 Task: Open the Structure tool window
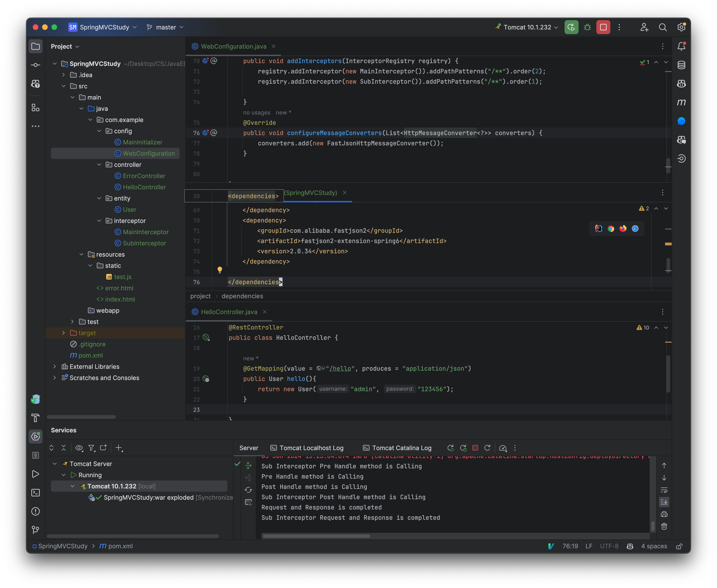pos(36,108)
